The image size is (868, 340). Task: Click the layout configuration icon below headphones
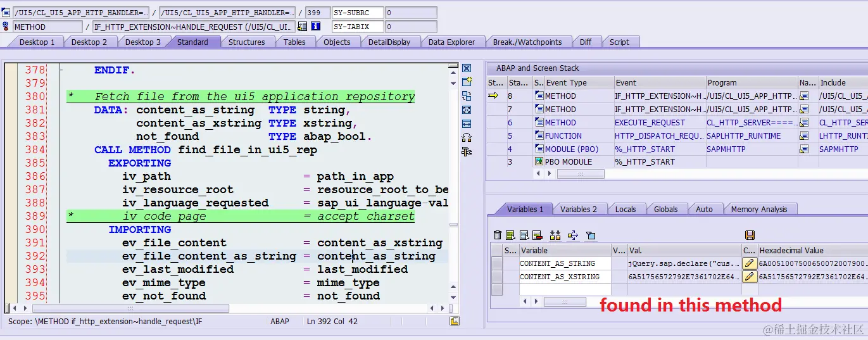tap(467, 151)
